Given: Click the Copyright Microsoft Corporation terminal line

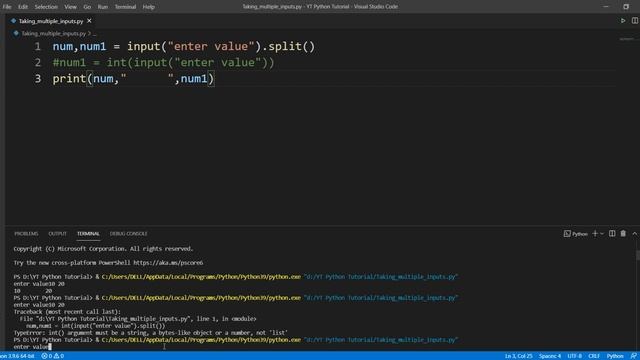Looking at the screenshot, I should pos(103,249).
